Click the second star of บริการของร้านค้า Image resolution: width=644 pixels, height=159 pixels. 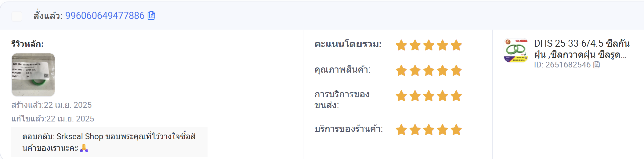tap(415, 130)
